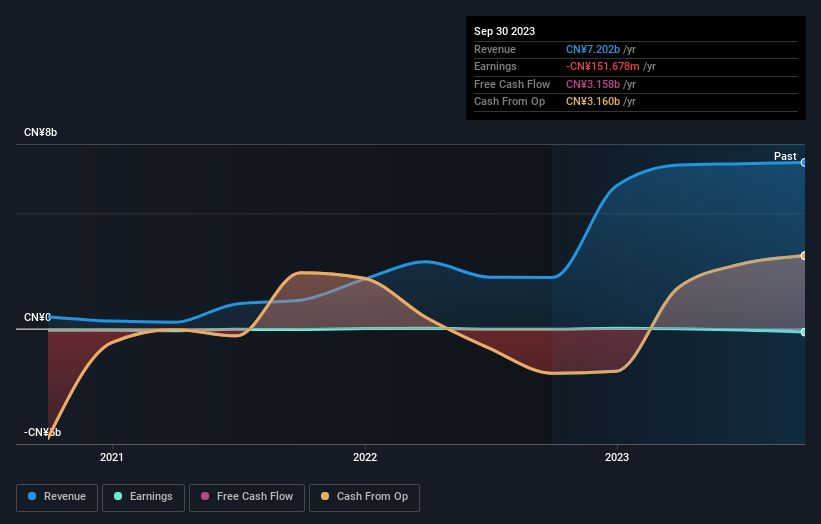Click the orange Cash From Op legend dot

click(x=325, y=496)
